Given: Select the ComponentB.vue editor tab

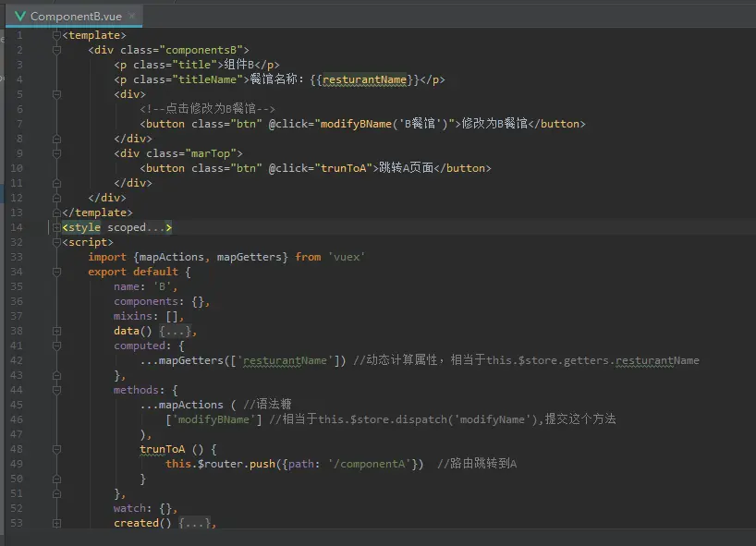Looking at the screenshot, I should click(74, 17).
